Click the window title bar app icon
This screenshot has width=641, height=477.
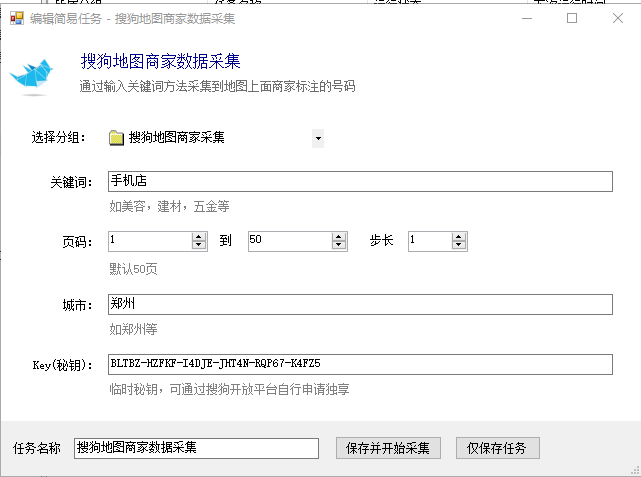16,18
